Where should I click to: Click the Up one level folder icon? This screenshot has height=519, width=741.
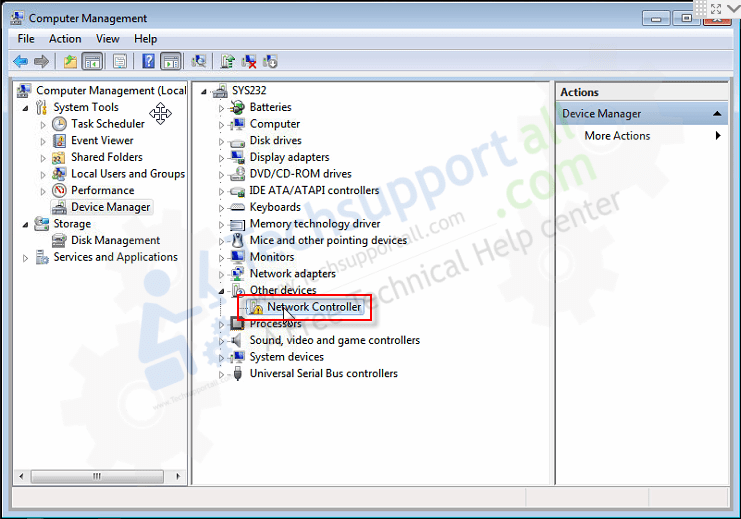point(70,61)
